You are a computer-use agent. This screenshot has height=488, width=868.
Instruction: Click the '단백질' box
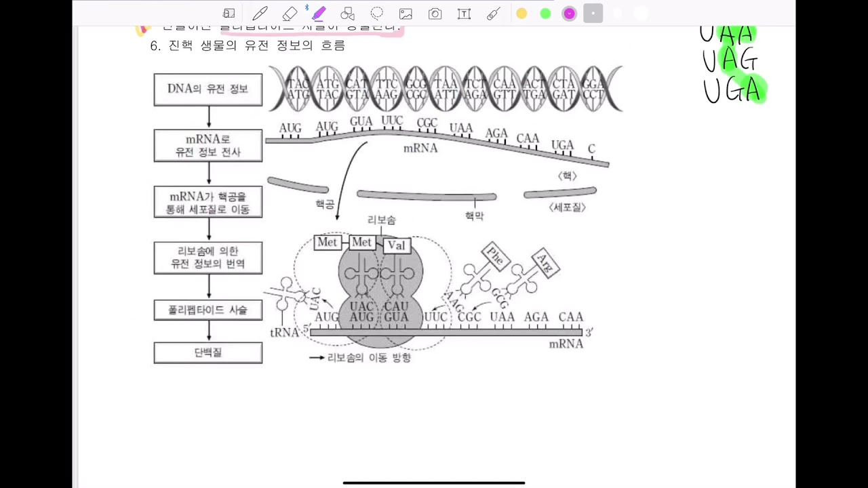point(208,352)
